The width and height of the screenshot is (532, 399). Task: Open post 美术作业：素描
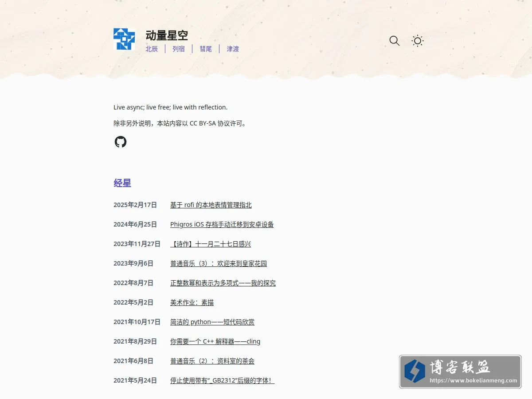coord(192,302)
